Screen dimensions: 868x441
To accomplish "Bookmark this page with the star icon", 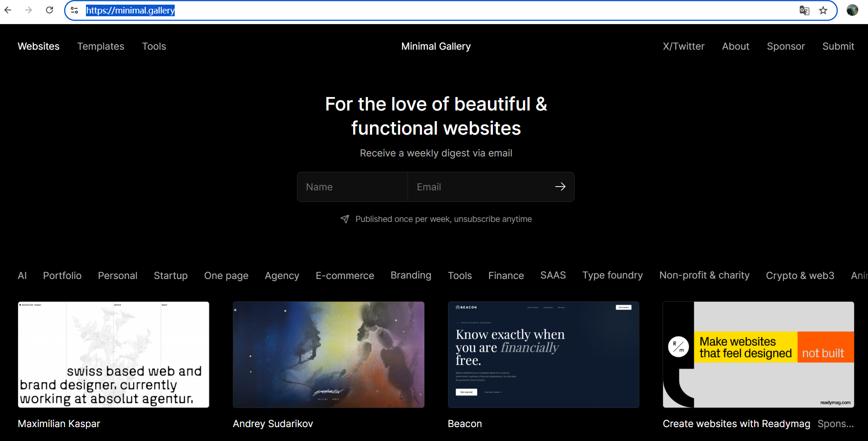I will point(823,10).
